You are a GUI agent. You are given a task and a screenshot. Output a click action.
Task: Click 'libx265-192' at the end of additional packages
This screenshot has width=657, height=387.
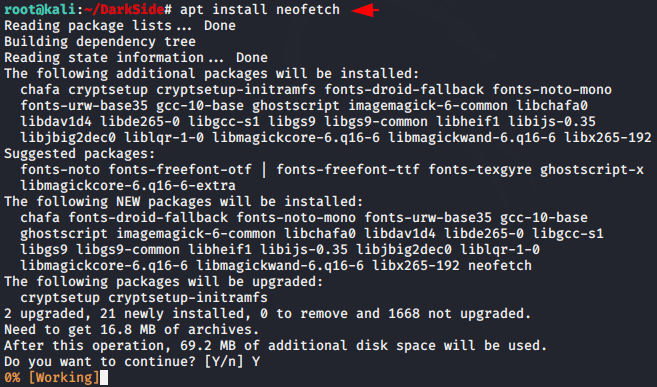tap(608, 137)
